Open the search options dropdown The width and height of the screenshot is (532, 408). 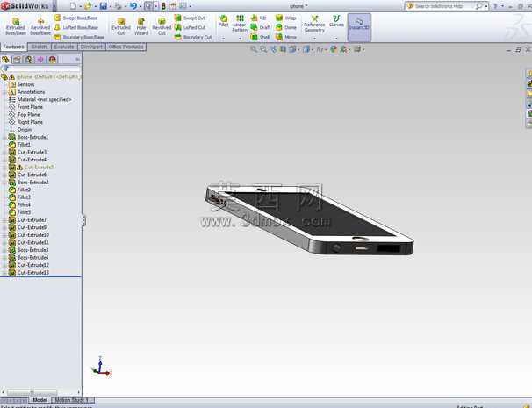486,6
